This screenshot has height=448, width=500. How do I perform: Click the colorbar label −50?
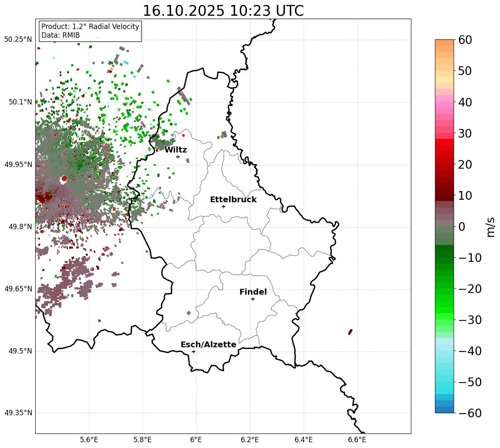[x=470, y=382]
